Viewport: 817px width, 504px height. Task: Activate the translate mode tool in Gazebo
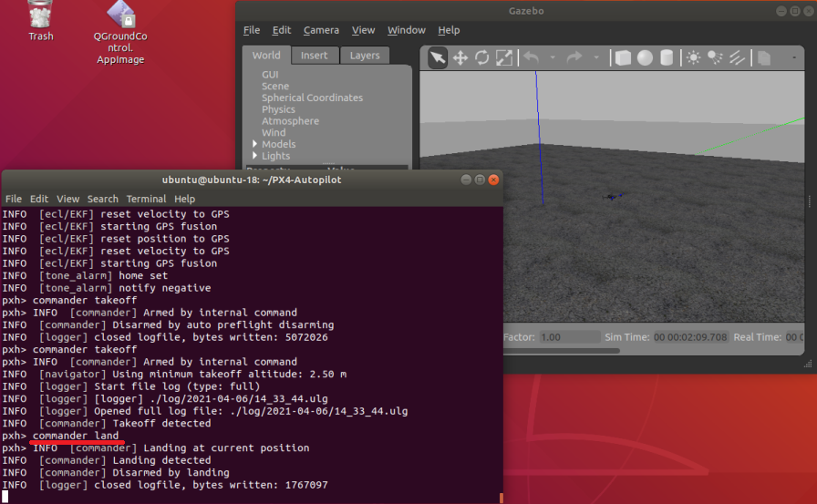pos(460,57)
